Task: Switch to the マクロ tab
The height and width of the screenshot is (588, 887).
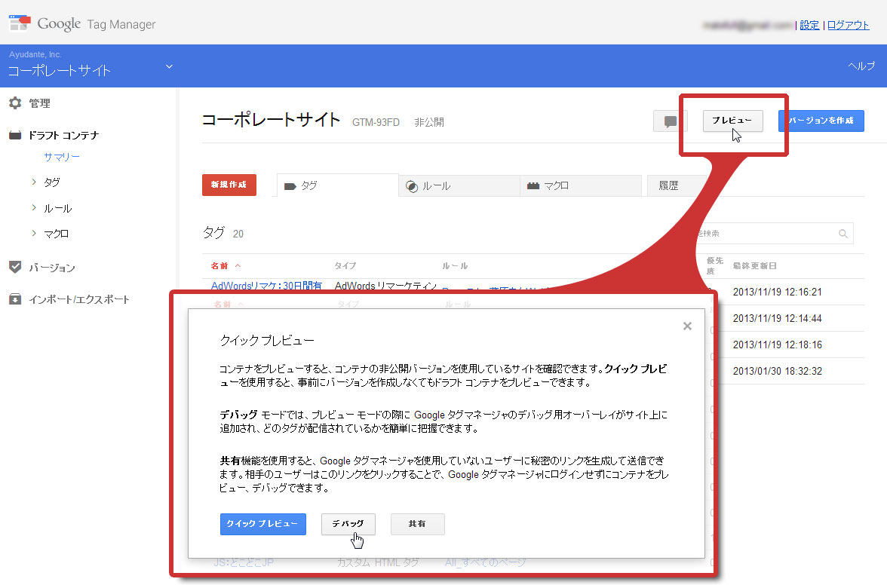Action: coord(581,185)
